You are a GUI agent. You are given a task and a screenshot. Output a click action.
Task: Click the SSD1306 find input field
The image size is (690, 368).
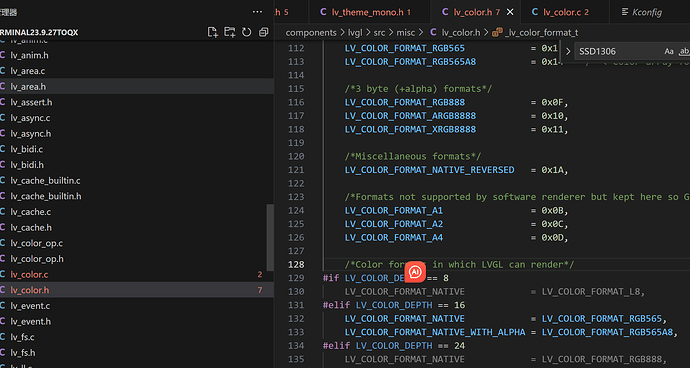click(616, 52)
